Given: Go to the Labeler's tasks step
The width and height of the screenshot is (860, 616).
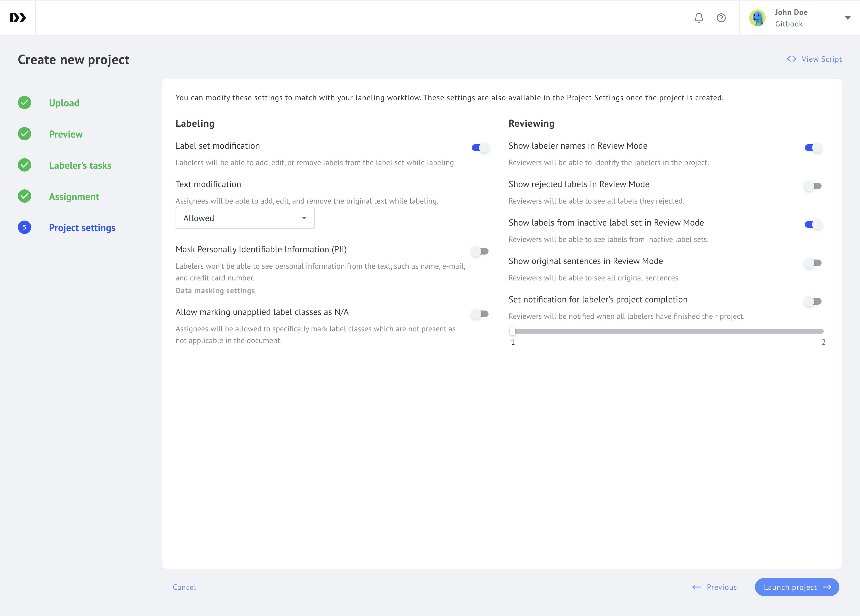Looking at the screenshot, I should [80, 165].
